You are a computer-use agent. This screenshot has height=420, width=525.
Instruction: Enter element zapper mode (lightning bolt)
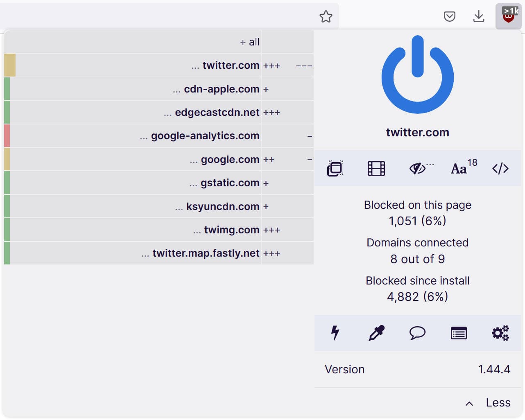(x=335, y=333)
